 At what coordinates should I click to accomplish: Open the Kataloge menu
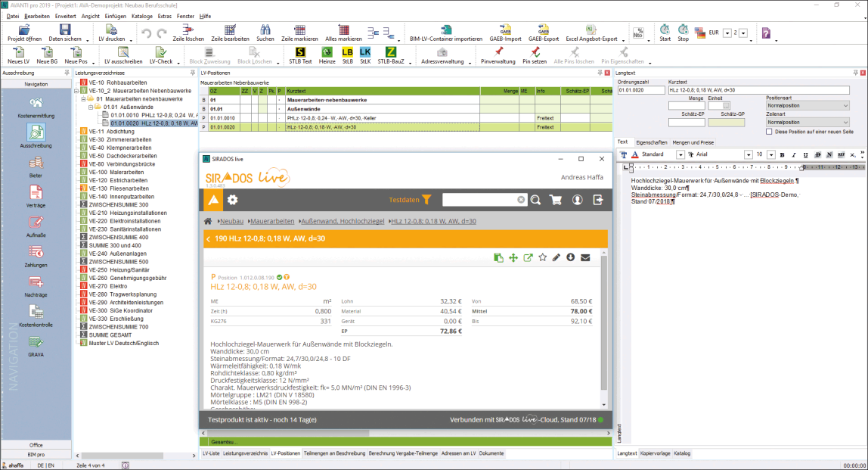pyautogui.click(x=142, y=16)
